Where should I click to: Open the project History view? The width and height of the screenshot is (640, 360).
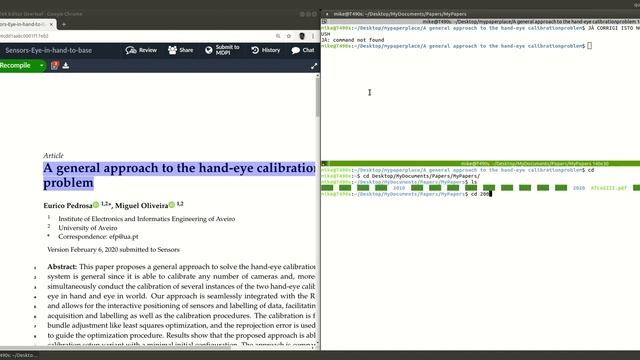(266, 50)
